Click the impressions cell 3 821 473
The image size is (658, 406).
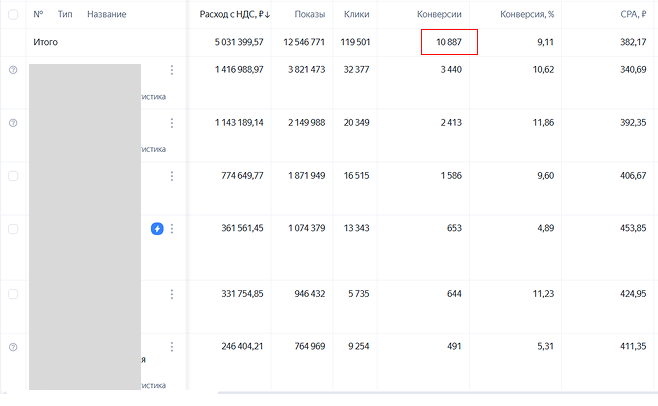[306, 70]
